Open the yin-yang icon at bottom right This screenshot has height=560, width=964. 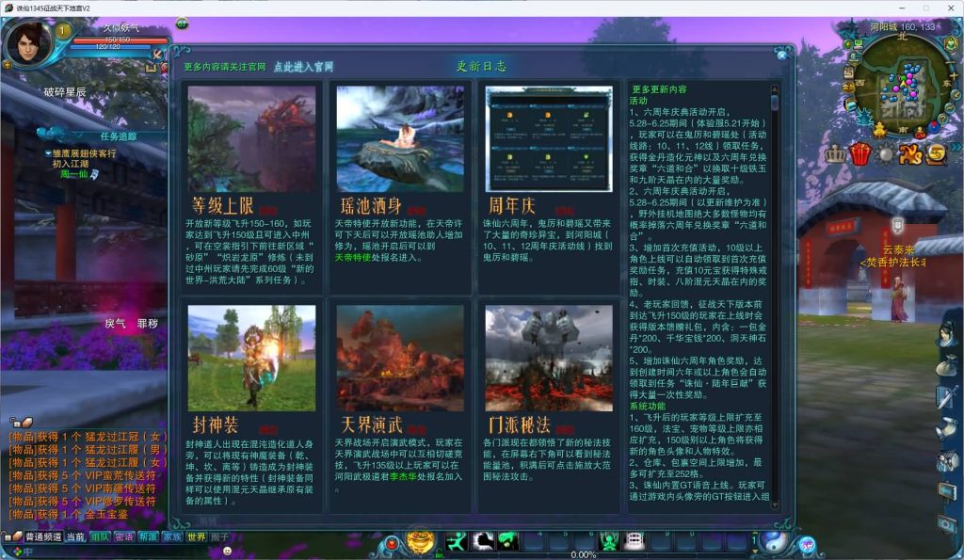[777, 542]
